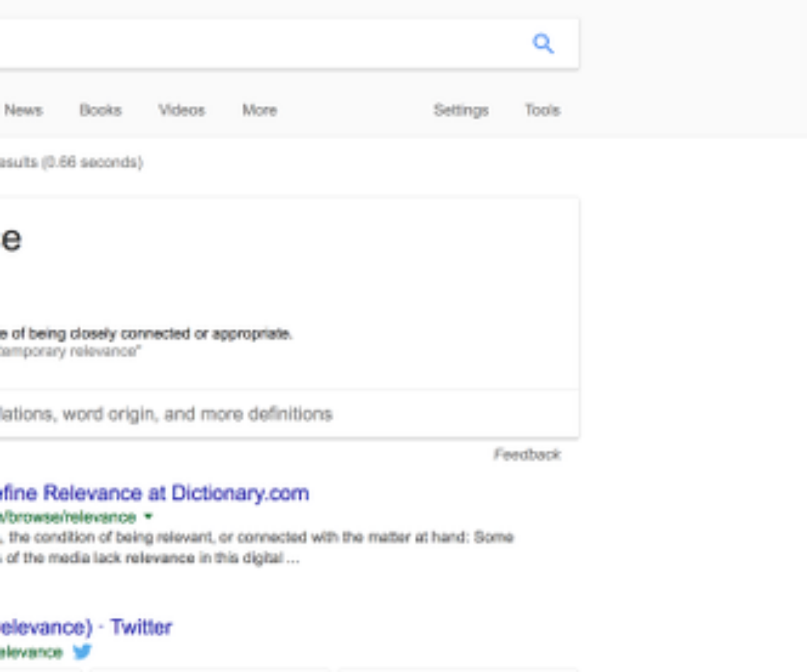Focus the search query input box
The height and width of the screenshot is (672, 807).
point(258,44)
